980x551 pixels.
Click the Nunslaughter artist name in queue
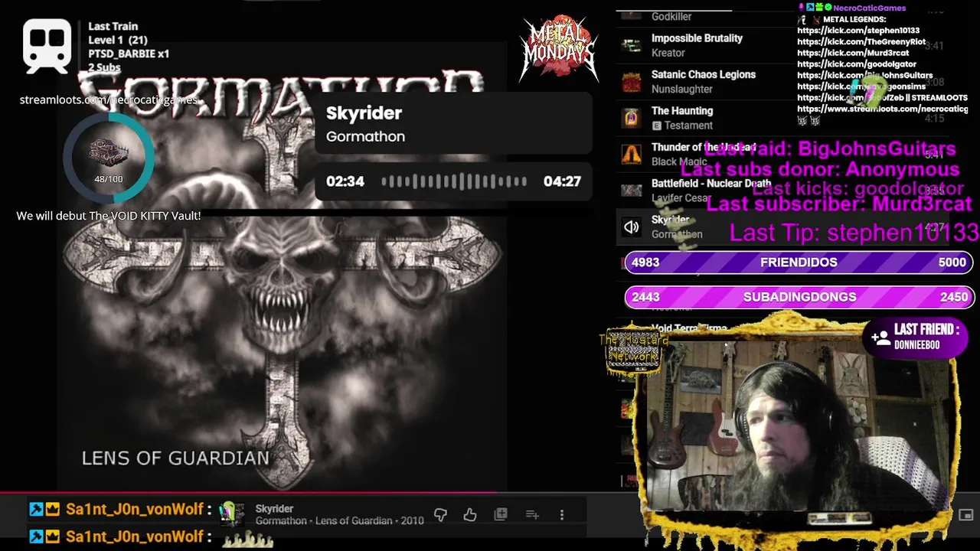[x=681, y=90]
